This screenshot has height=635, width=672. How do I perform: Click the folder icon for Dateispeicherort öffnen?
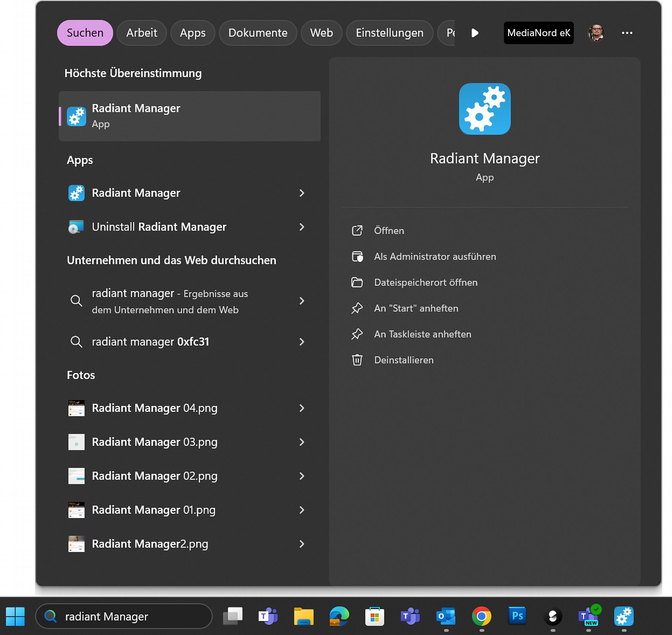click(x=357, y=282)
